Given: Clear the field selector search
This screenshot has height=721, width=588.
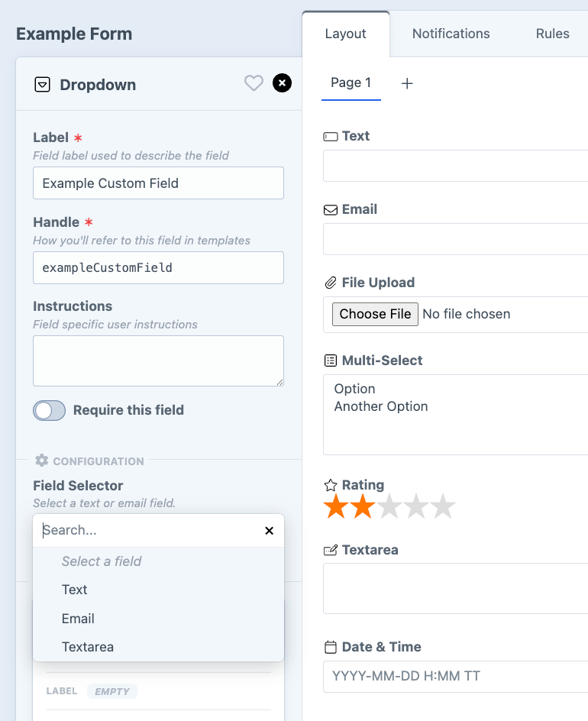Looking at the screenshot, I should point(269,531).
